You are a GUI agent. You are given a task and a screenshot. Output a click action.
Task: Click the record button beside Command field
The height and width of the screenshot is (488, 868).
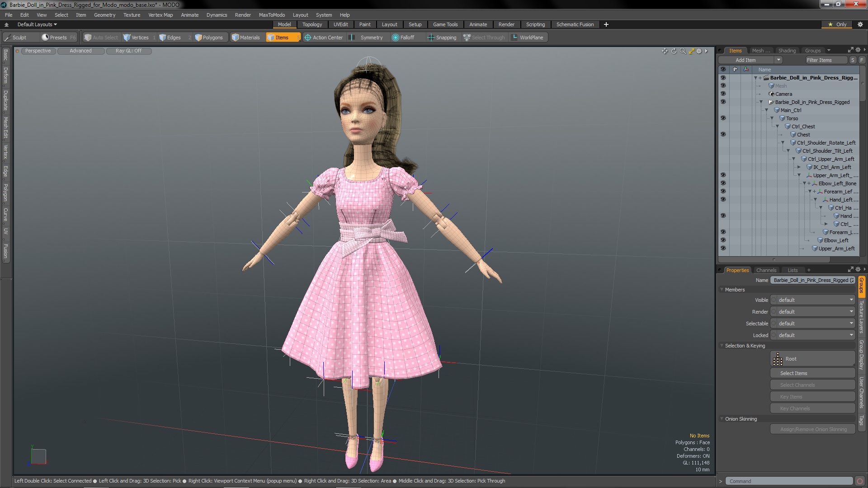(860, 481)
